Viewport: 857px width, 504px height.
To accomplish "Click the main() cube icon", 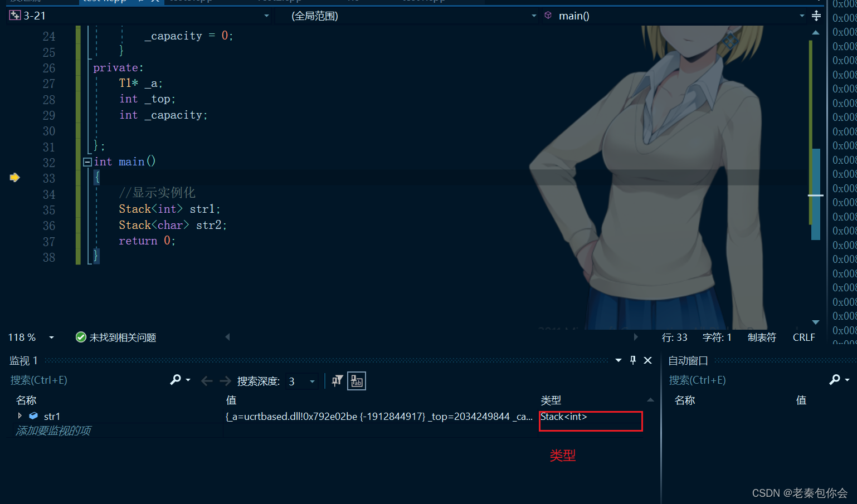I will [x=548, y=16].
